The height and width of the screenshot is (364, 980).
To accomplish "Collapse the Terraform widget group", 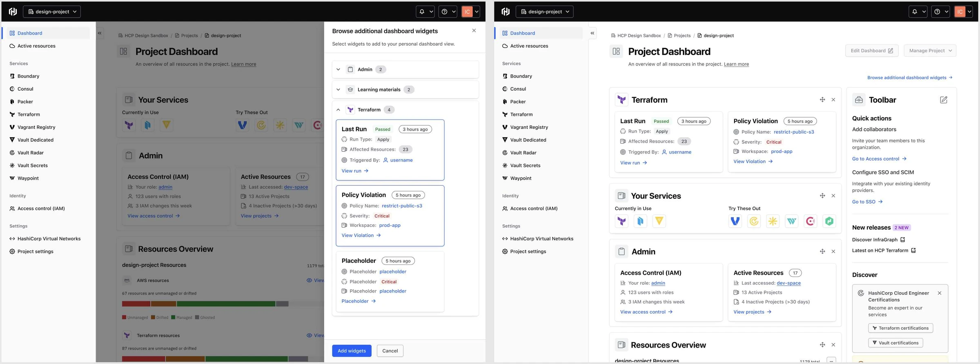I will tap(338, 110).
